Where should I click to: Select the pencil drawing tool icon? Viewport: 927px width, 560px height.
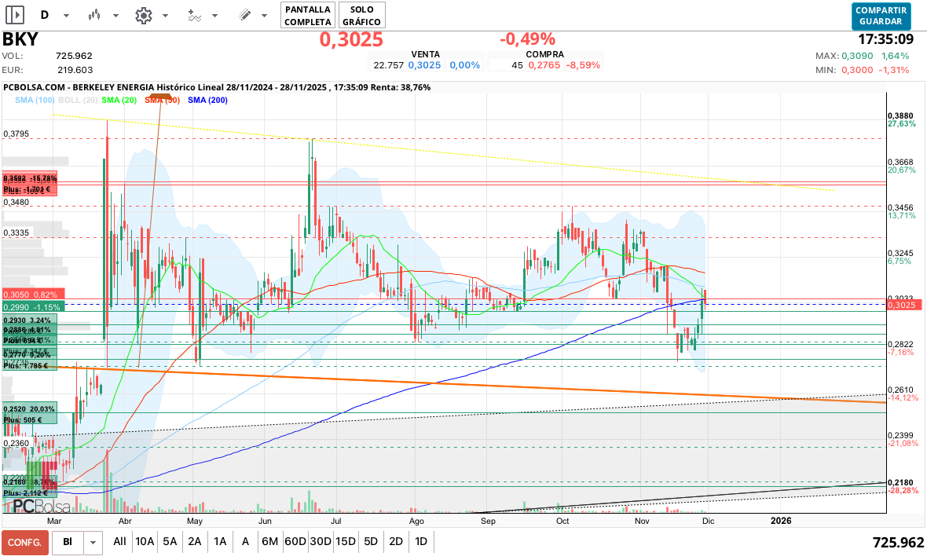tap(244, 15)
